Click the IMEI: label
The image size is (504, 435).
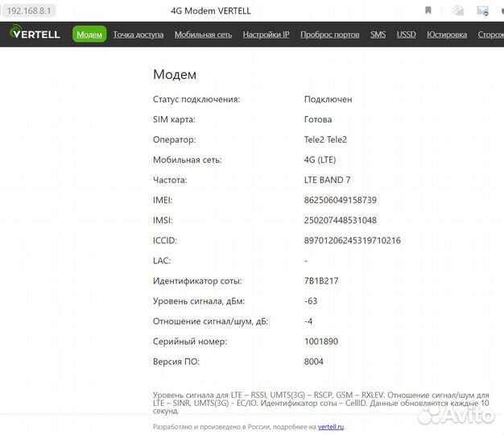pyautogui.click(x=163, y=200)
